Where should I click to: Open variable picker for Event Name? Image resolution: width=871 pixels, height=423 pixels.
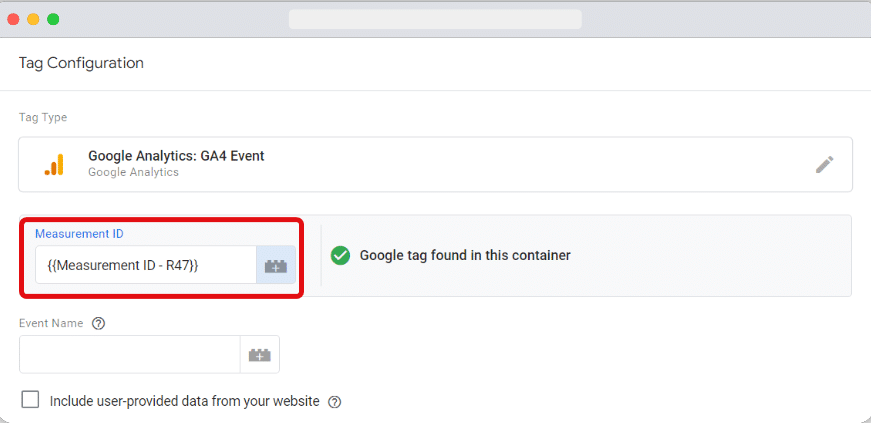pos(259,355)
